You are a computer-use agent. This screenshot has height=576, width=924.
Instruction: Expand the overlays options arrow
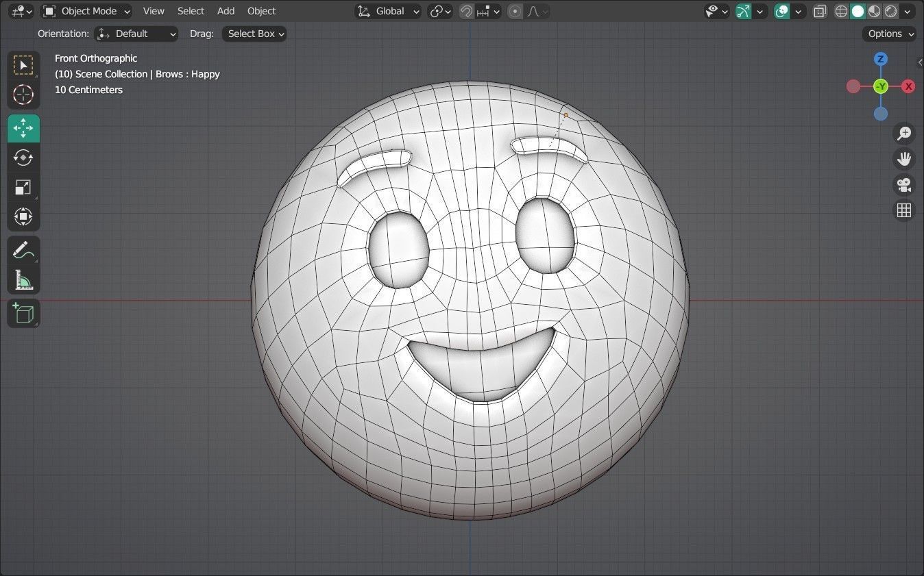pyautogui.click(x=799, y=11)
